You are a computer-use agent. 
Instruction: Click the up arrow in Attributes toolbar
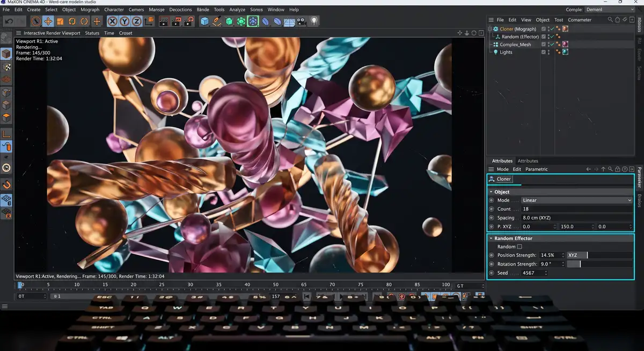tap(603, 169)
